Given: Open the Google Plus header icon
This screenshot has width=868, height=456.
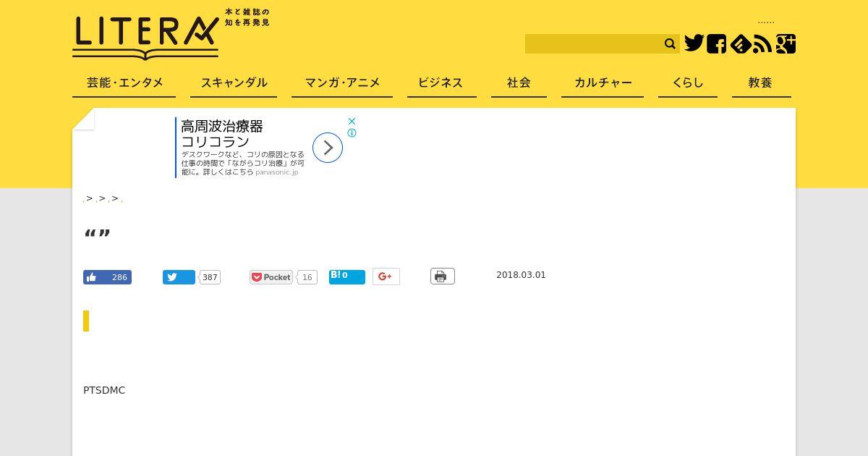Looking at the screenshot, I should point(786,43).
